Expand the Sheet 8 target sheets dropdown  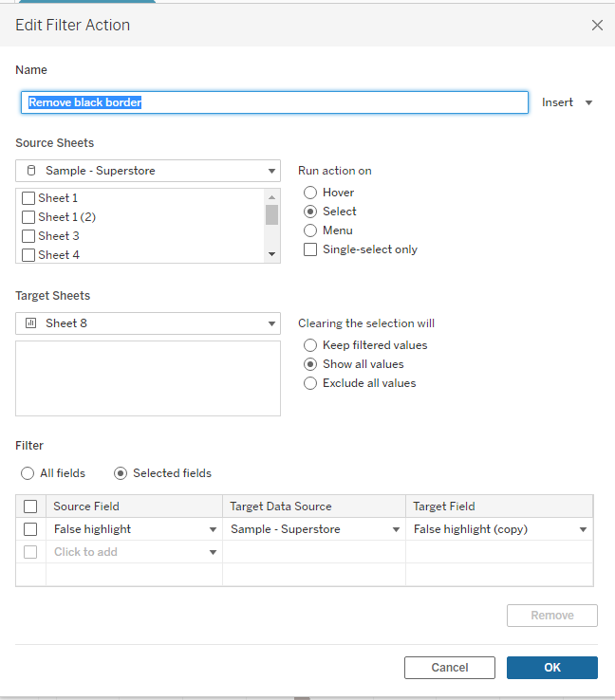point(272,323)
